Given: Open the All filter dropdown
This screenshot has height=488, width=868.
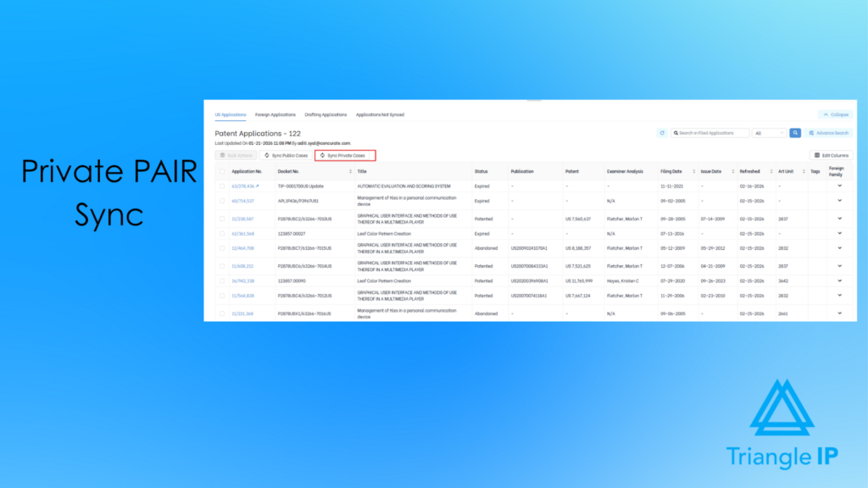Looking at the screenshot, I should pyautogui.click(x=770, y=133).
